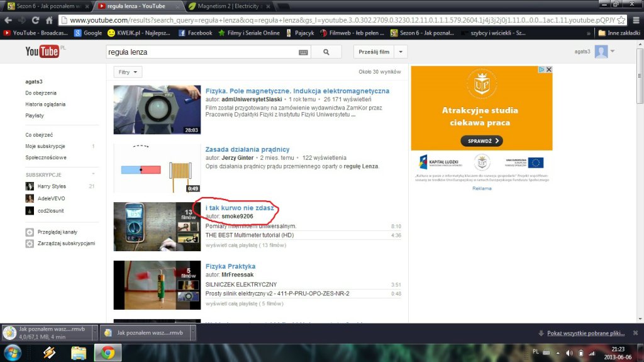This screenshot has height=362, width=644.
Task: Open the browser home page icon
Action: [x=49, y=20]
